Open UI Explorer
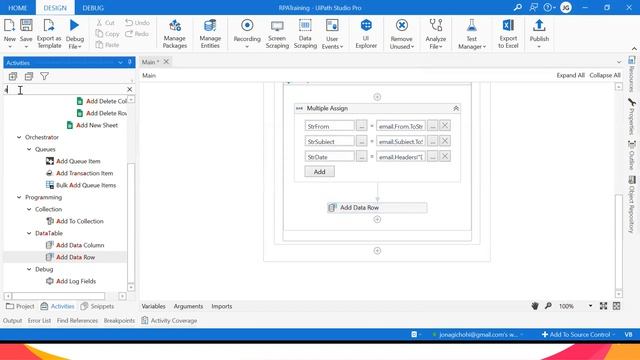Image resolution: width=640 pixels, height=360 pixels. tap(366, 34)
